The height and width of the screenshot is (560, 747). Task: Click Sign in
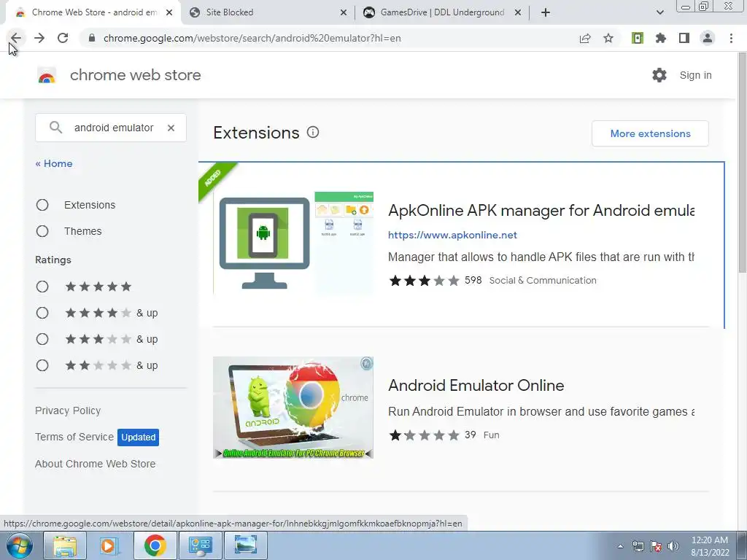tap(695, 75)
